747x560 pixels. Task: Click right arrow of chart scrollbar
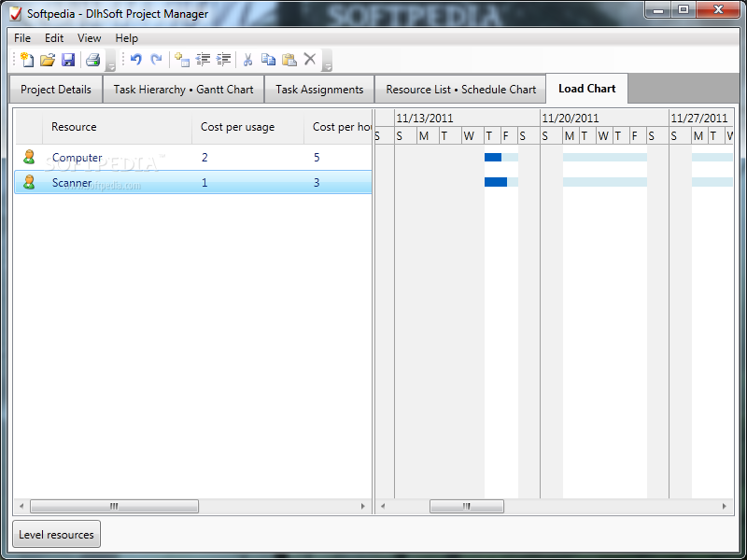pyautogui.click(x=725, y=506)
